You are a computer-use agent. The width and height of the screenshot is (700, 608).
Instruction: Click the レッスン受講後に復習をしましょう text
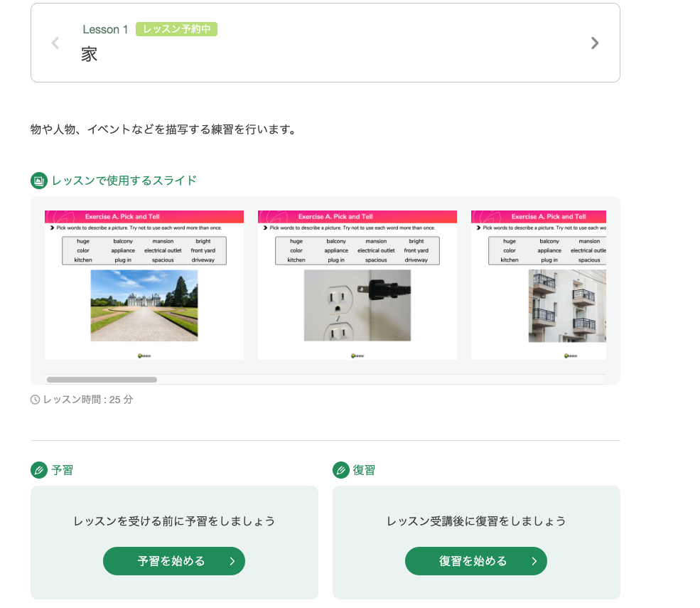(476, 521)
